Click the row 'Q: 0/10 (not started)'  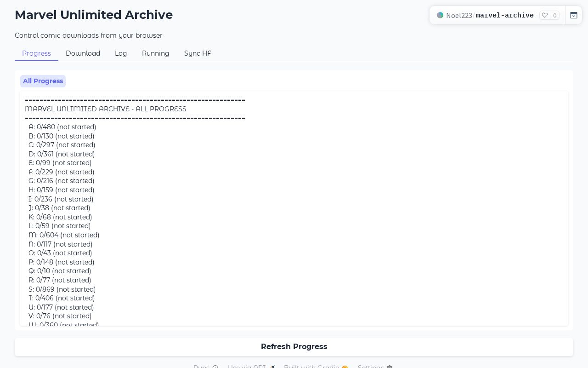(x=60, y=271)
